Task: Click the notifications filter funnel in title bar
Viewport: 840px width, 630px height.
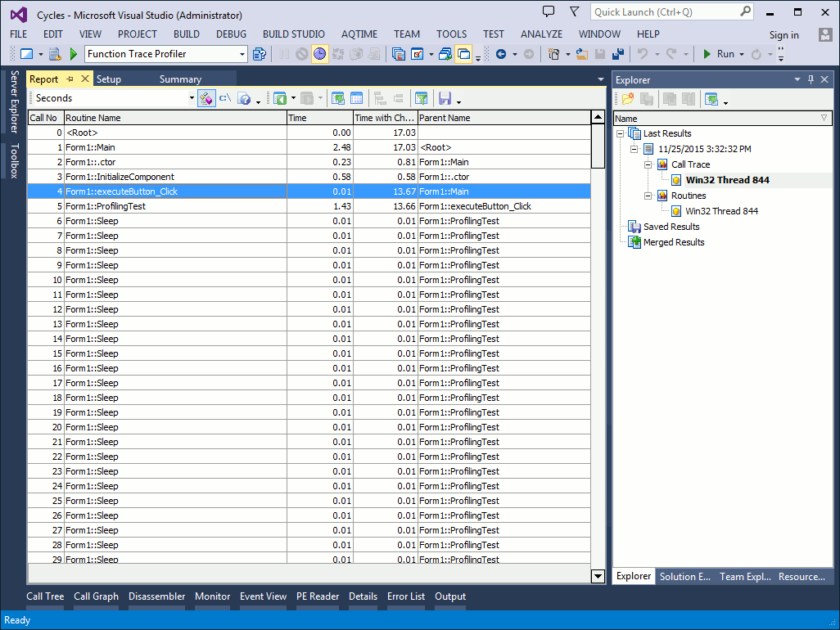Action: (574, 11)
